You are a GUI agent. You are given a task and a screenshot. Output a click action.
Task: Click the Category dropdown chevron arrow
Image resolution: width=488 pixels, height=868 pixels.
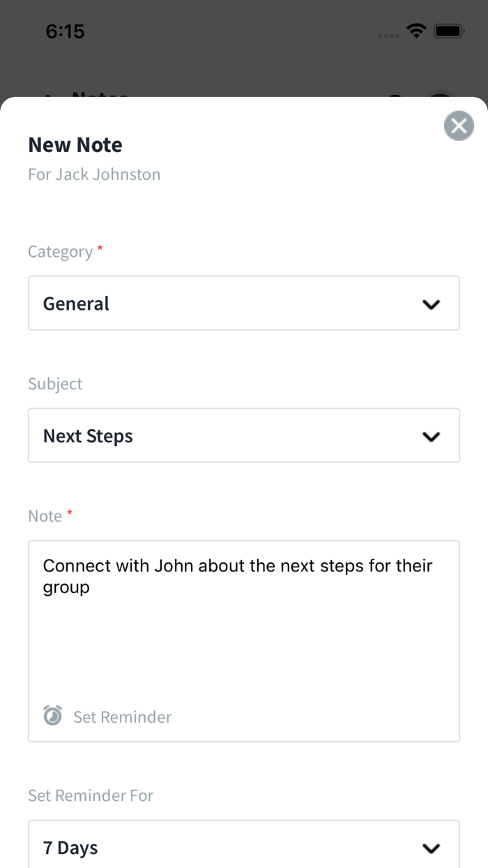(x=432, y=304)
